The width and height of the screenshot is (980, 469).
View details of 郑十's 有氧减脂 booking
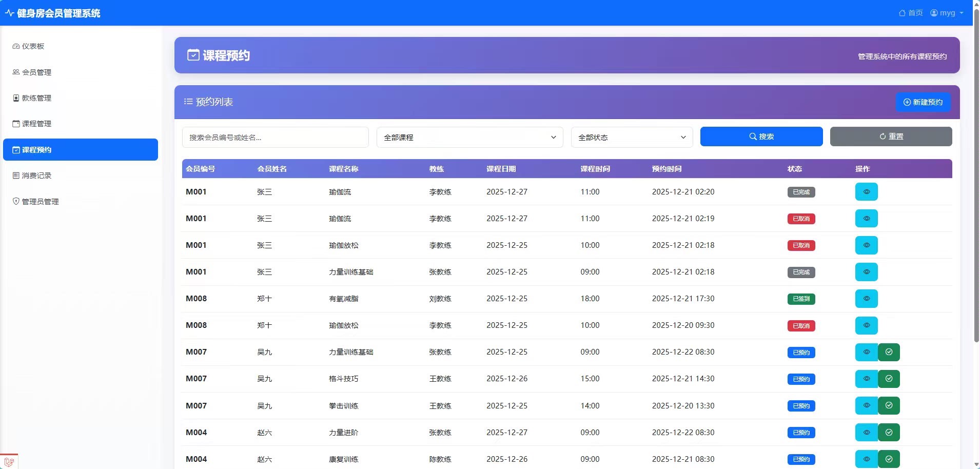[866, 299]
